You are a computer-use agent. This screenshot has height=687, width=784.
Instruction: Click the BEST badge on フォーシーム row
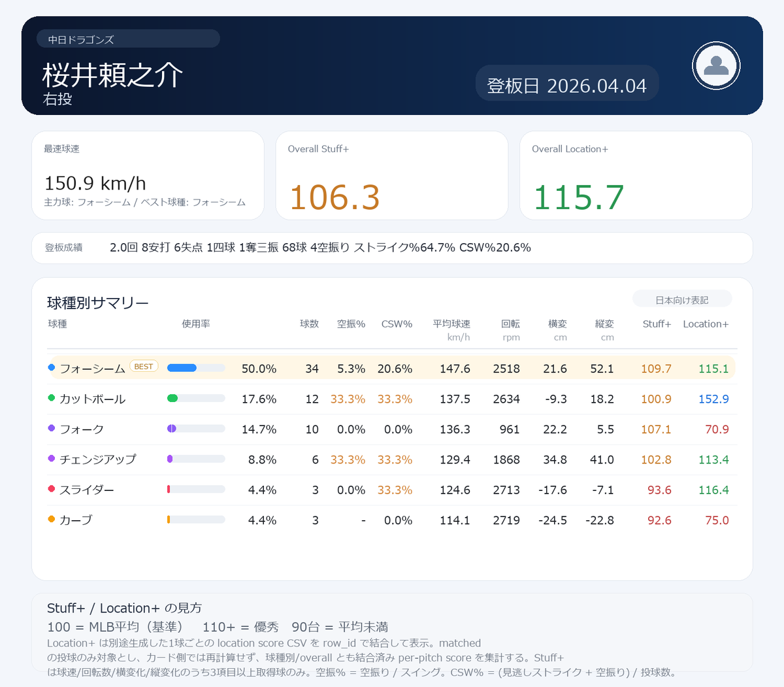point(144,366)
